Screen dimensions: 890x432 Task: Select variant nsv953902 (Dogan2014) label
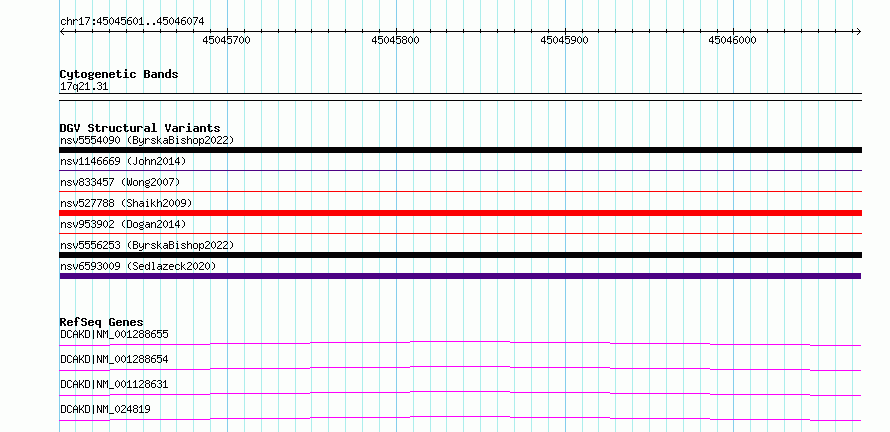pyautogui.click(x=123, y=224)
